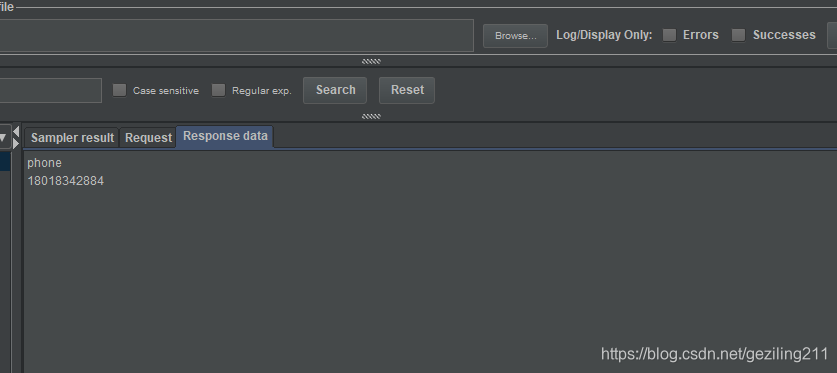Enable the Errors only checkbox
The image size is (837, 373).
click(x=669, y=35)
